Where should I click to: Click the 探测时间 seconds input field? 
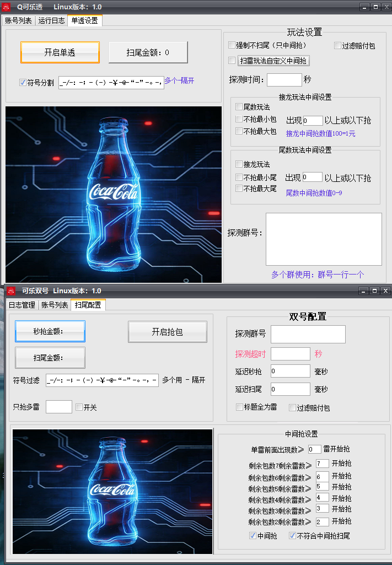(284, 79)
